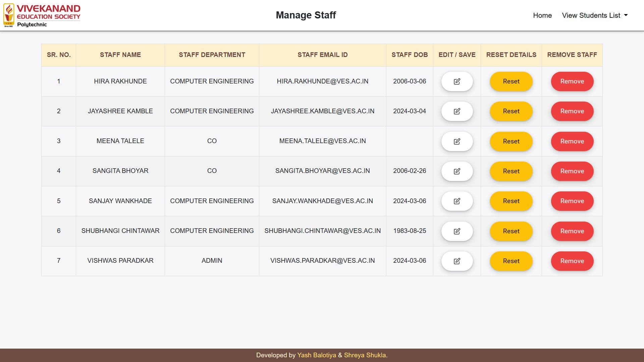Screen dimensions: 644x362
Task: Remove staff member JAYASHREE KAMBLE
Action: (572, 111)
